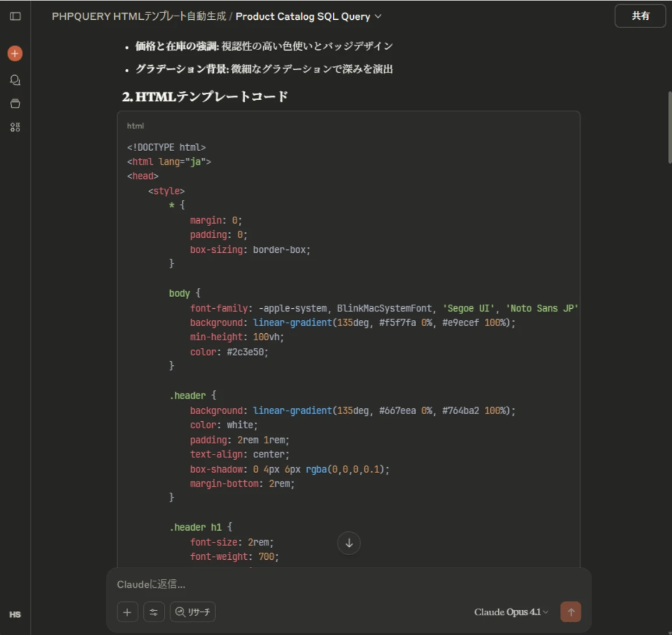The image size is (672, 635).
Task: Open the Connectors icon at the sidebar bottom
Action: click(x=15, y=128)
